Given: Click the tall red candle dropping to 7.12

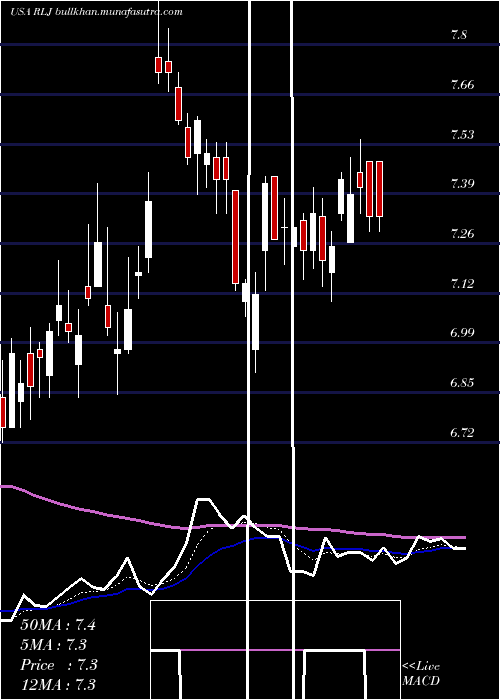Looking at the screenshot, I should coord(235,237).
